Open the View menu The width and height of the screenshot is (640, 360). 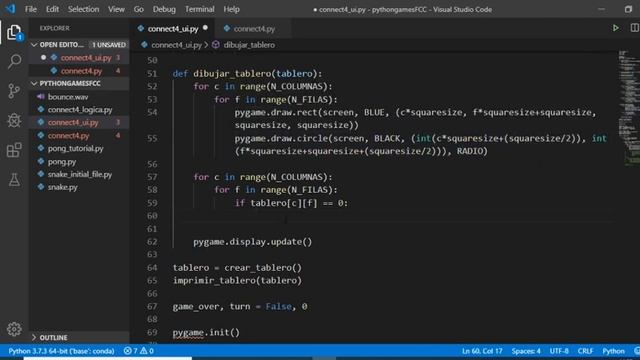coord(116,9)
